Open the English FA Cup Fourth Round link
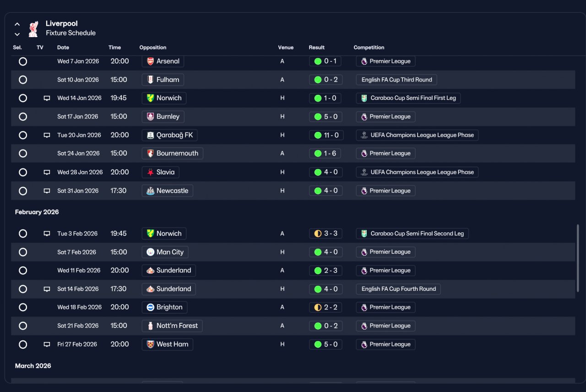Screen dimensions: 586x392 point(398,289)
